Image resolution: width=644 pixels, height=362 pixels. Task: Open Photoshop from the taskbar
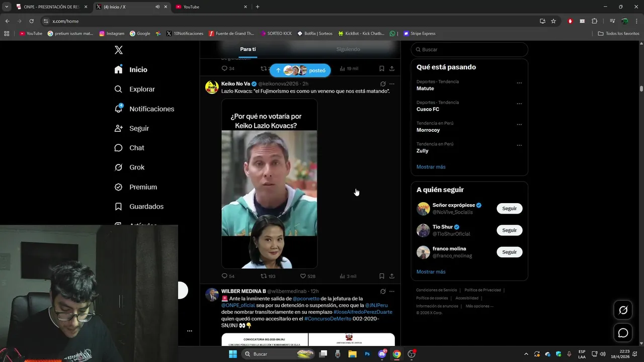pos(367,354)
